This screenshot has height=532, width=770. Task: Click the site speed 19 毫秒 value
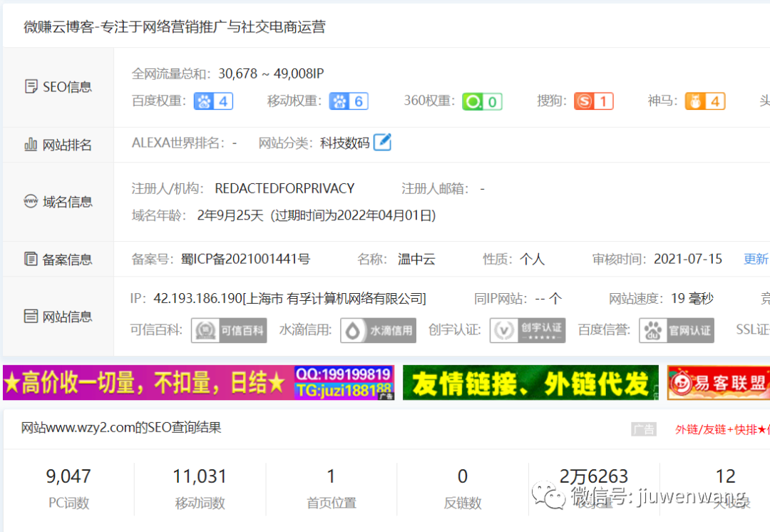(692, 298)
